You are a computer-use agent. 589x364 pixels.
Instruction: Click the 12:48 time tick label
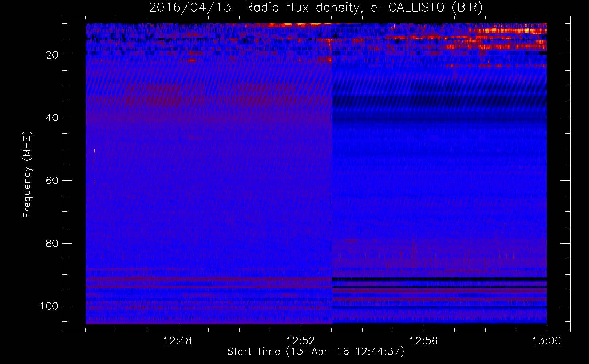click(177, 341)
